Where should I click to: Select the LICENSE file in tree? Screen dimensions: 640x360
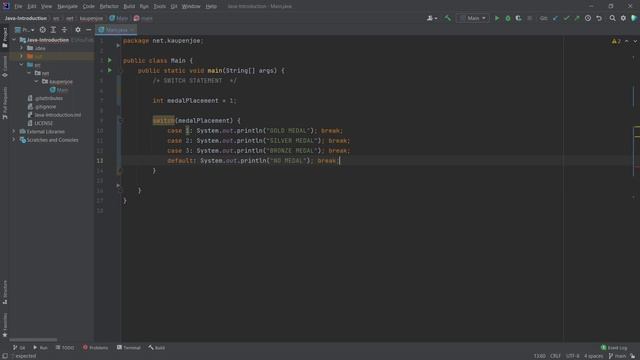tap(40, 123)
